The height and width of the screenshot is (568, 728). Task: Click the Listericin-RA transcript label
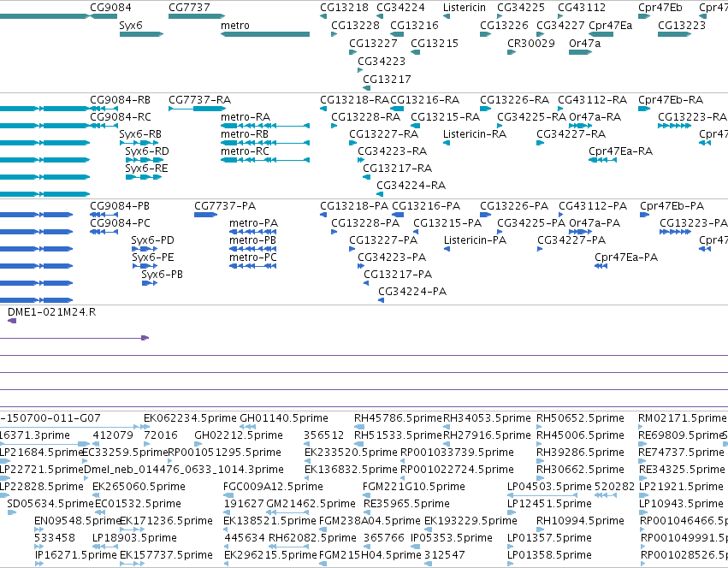point(475,134)
